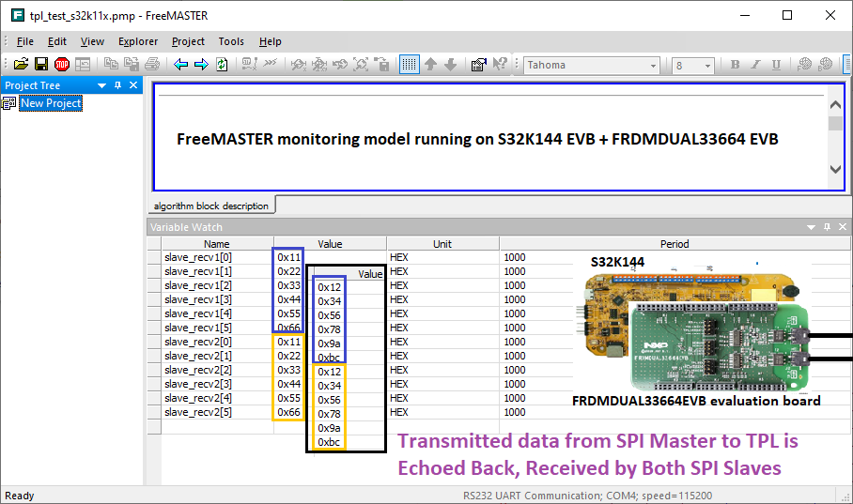This screenshot has height=504, width=853.
Task: Close the Project Tree panel
Action: [133, 85]
